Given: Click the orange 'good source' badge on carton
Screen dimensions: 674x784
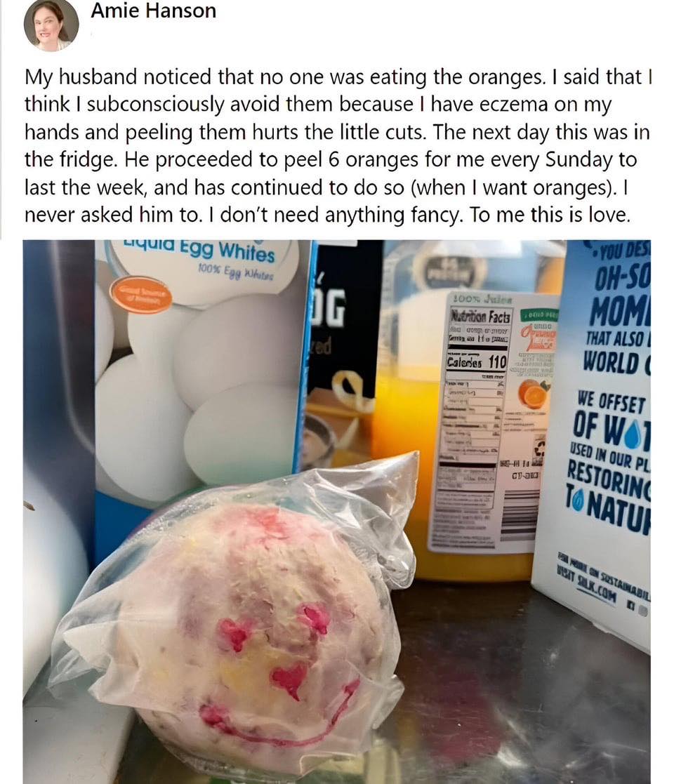Looking at the screenshot, I should tap(141, 295).
